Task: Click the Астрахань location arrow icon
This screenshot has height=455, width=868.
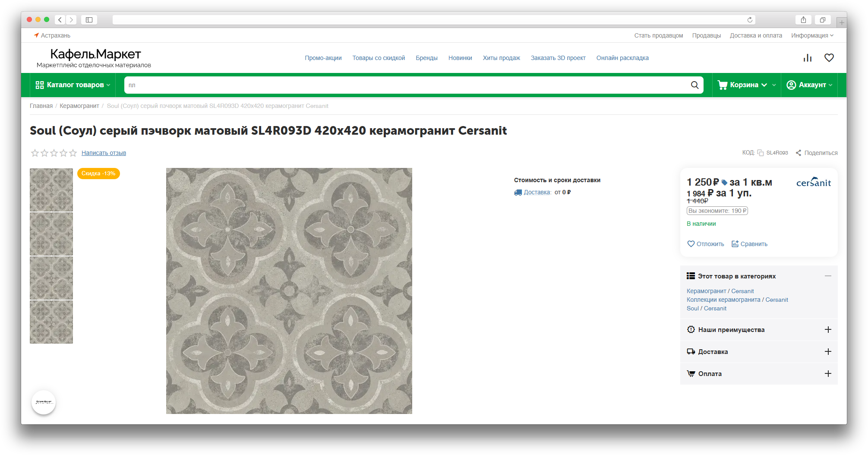Action: (36, 35)
